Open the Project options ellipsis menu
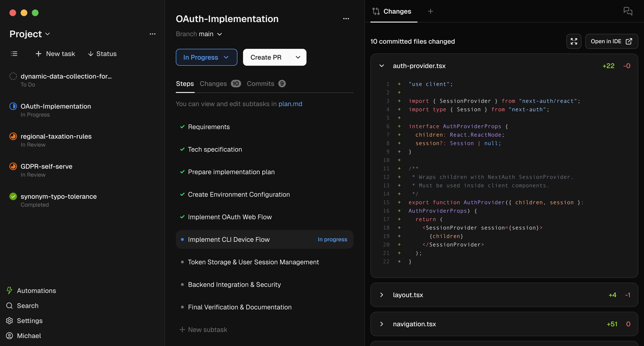Screen dimensions: 644x346 tap(152, 34)
